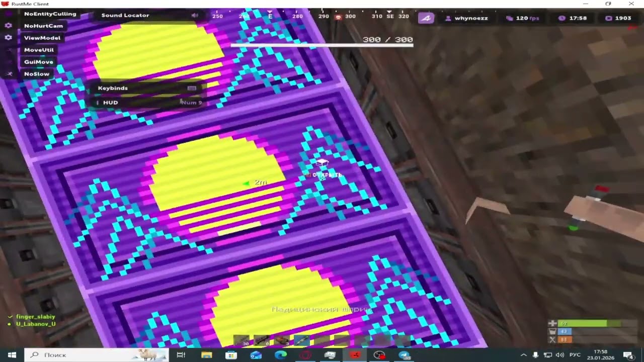Click the user icon next to whynoezz

pos(448,18)
